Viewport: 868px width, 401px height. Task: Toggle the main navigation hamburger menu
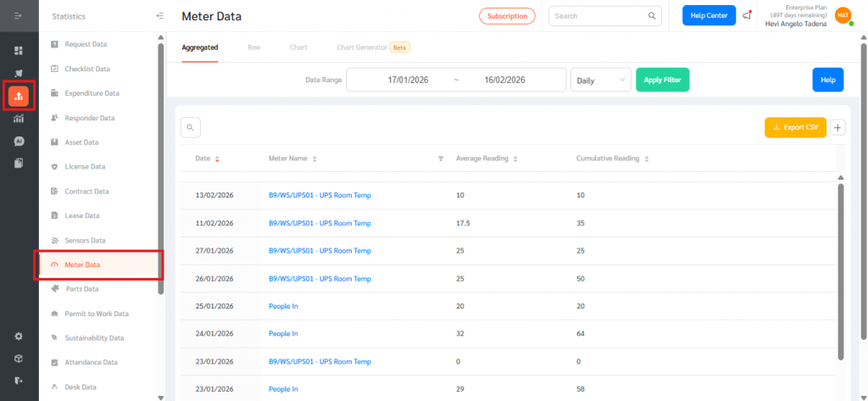pyautogui.click(x=19, y=16)
